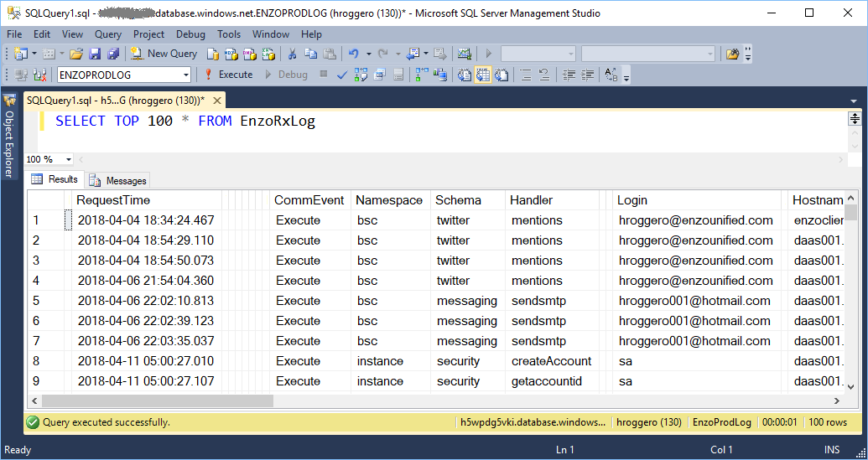Click the Handler column header

tap(552, 200)
